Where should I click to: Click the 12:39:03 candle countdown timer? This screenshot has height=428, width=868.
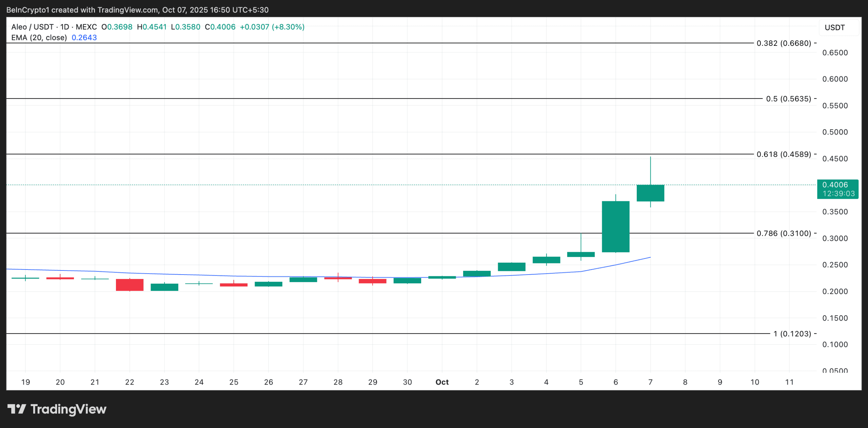tap(839, 194)
